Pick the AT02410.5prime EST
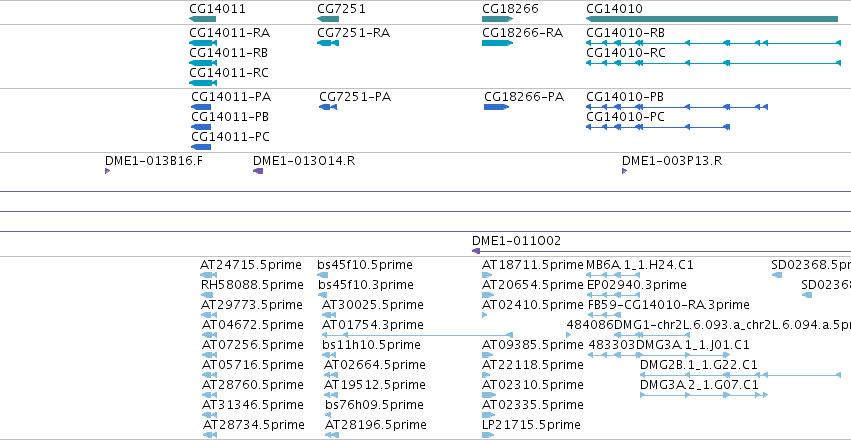The image size is (851, 440). click(x=485, y=315)
